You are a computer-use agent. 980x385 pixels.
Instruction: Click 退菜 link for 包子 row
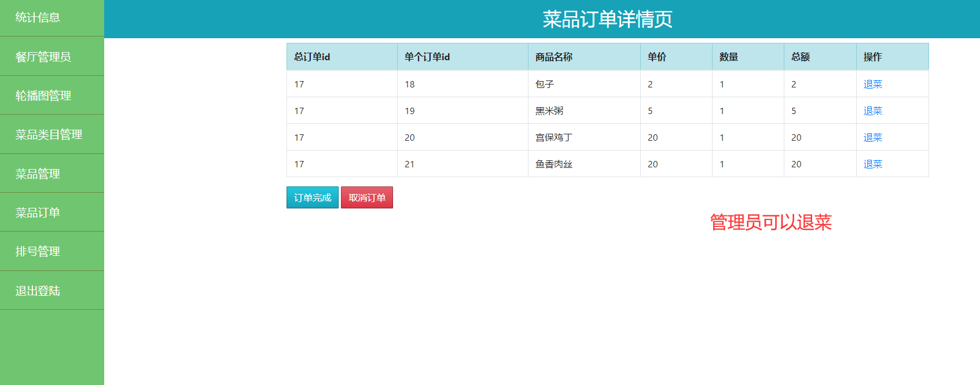point(872,85)
